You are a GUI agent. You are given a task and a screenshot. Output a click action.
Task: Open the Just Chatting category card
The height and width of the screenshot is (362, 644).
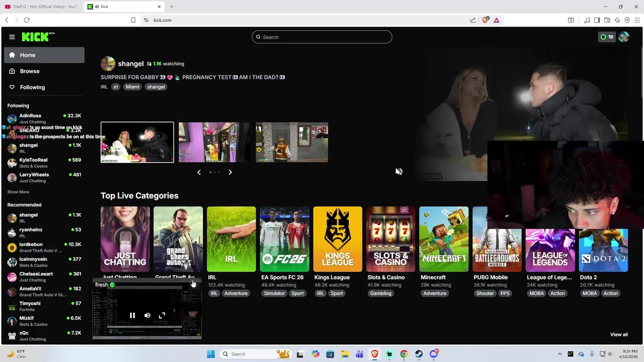(125, 239)
